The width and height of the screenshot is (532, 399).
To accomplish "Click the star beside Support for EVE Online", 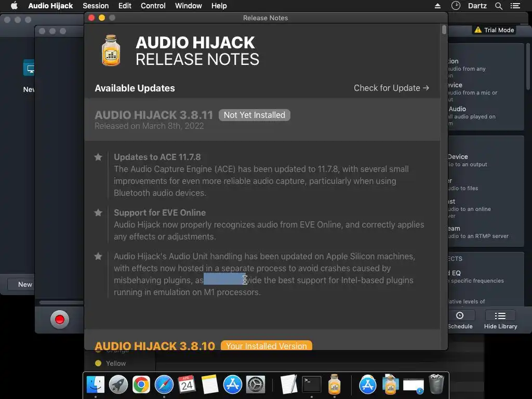I will 98,212.
